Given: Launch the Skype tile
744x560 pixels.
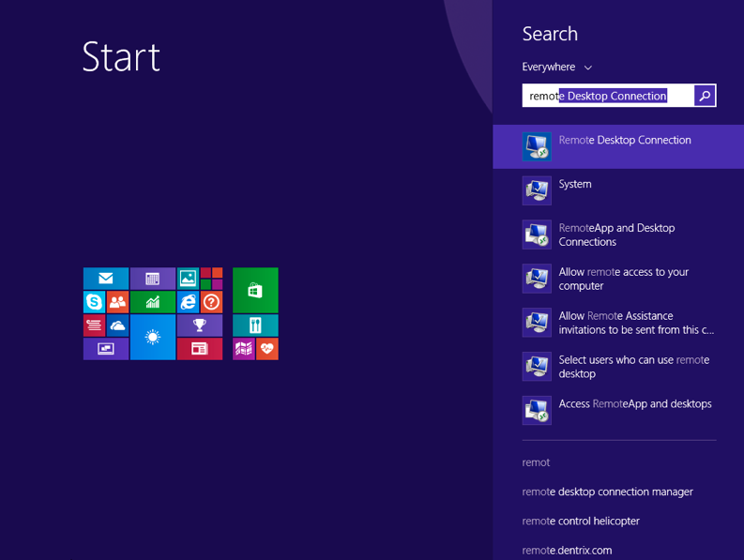Looking at the screenshot, I should (94, 302).
